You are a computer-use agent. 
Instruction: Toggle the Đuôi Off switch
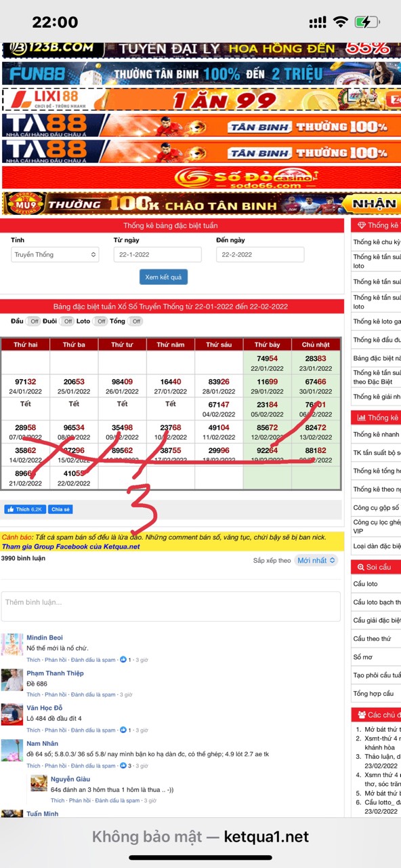click(67, 321)
